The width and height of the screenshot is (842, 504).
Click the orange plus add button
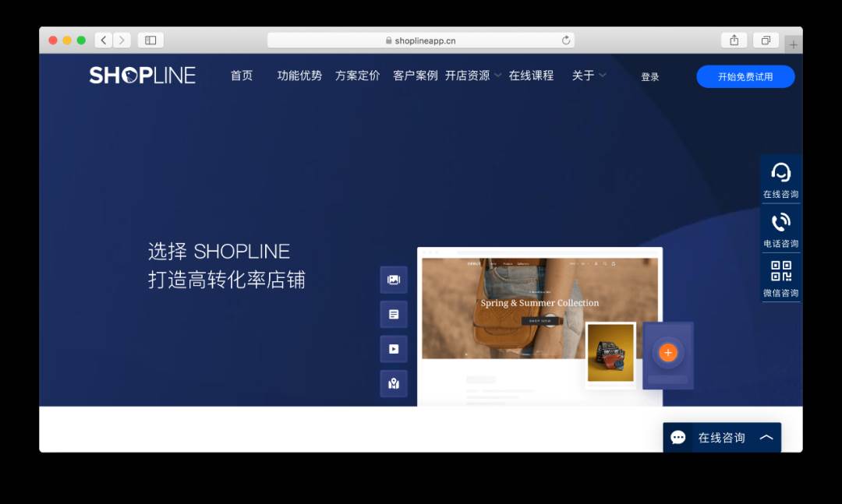(668, 353)
